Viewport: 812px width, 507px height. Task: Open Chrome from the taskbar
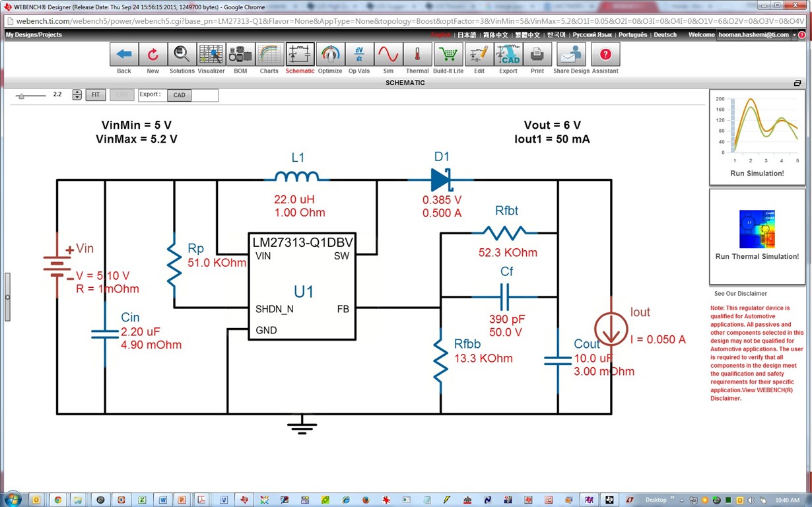coord(57,500)
